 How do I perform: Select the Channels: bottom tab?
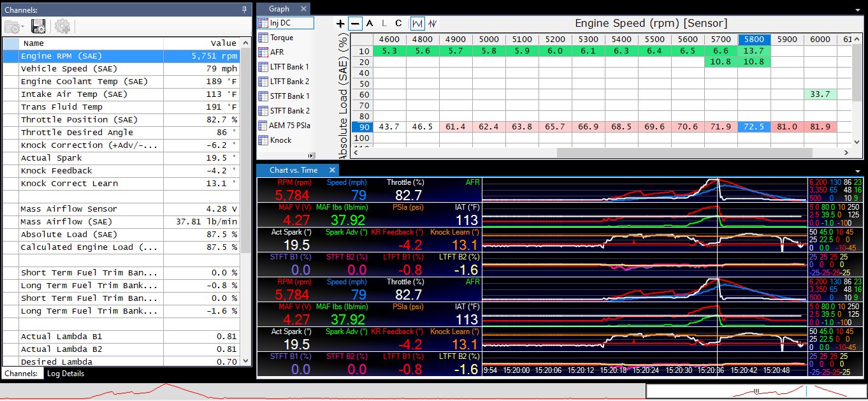21,374
